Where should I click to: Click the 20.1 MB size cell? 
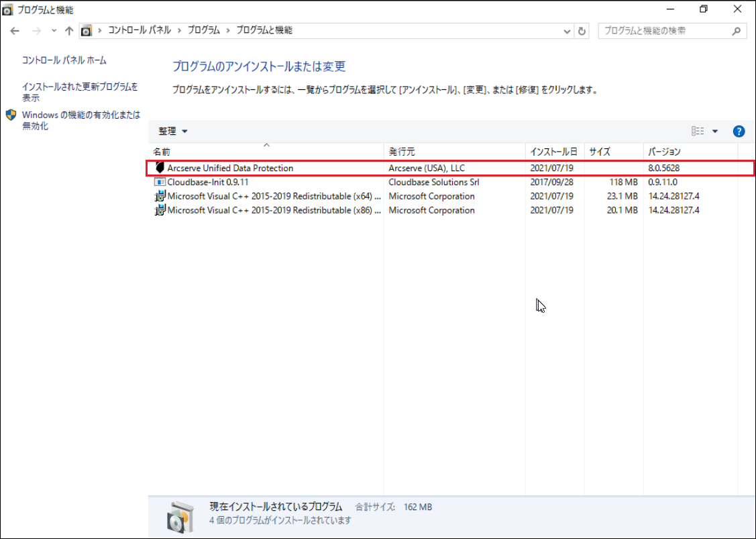click(x=622, y=210)
